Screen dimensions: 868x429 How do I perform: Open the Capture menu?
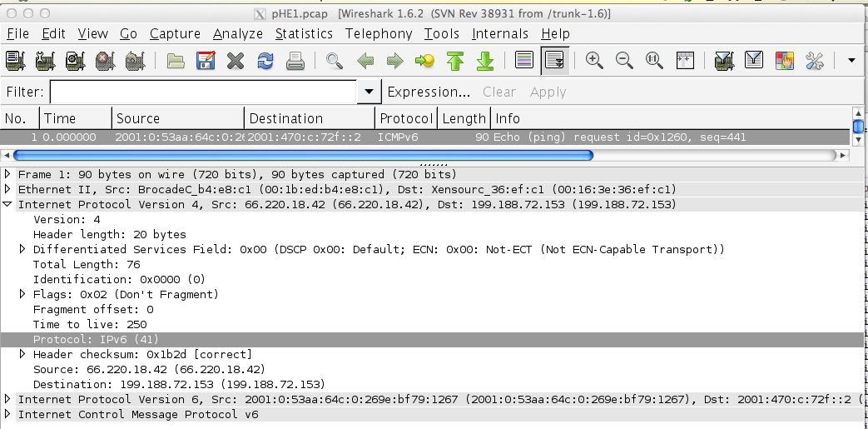[x=175, y=34]
